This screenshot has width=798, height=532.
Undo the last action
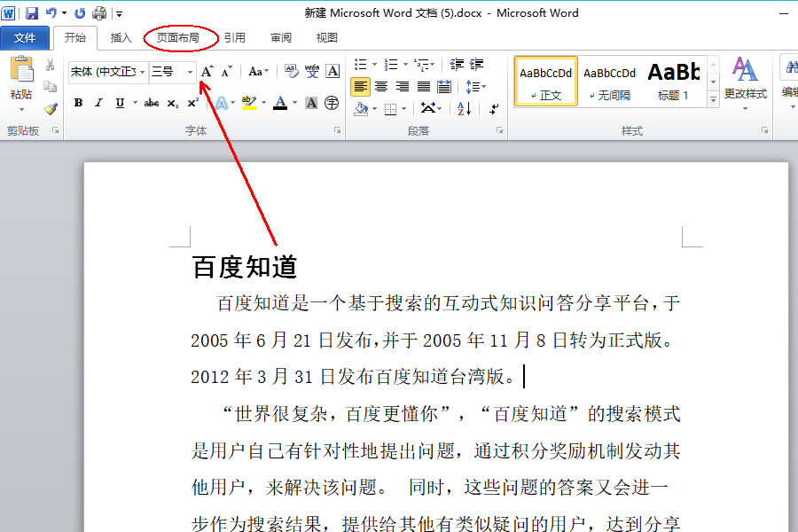point(51,12)
